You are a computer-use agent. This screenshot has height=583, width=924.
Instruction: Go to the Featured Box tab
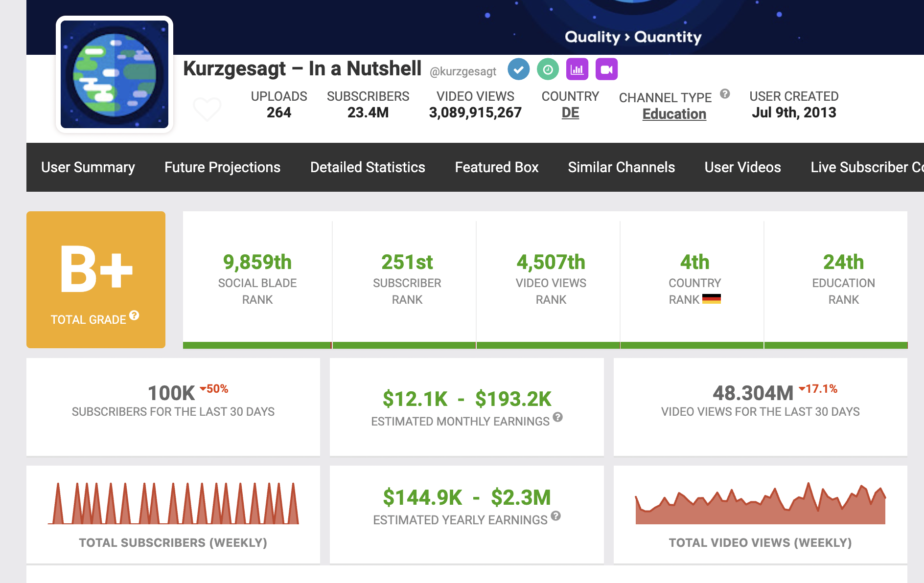pos(497,167)
